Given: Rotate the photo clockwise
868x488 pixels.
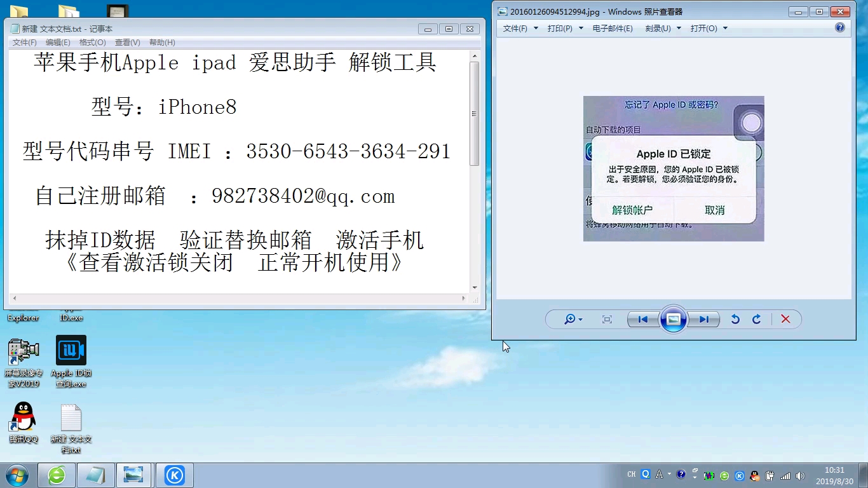Looking at the screenshot, I should 757,320.
